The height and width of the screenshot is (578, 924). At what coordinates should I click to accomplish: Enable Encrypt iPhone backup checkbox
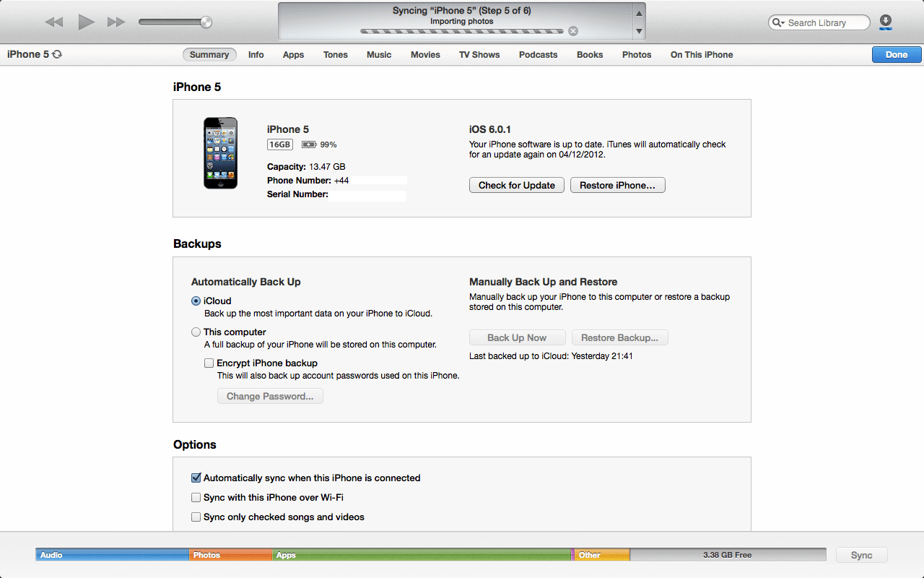click(x=209, y=363)
